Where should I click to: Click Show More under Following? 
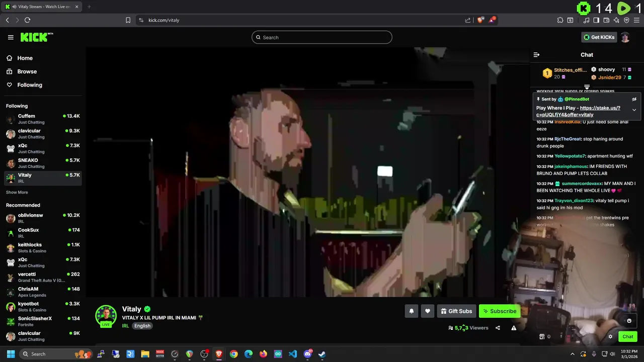[x=17, y=193]
